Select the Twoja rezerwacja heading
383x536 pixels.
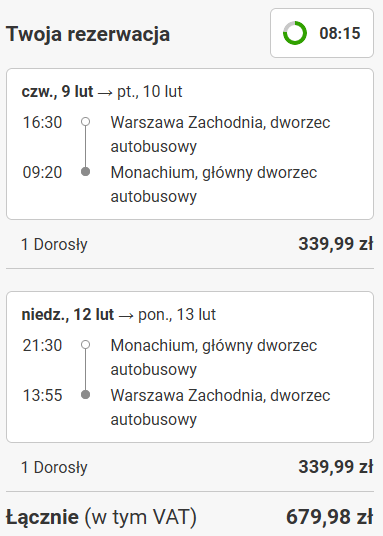[88, 34]
